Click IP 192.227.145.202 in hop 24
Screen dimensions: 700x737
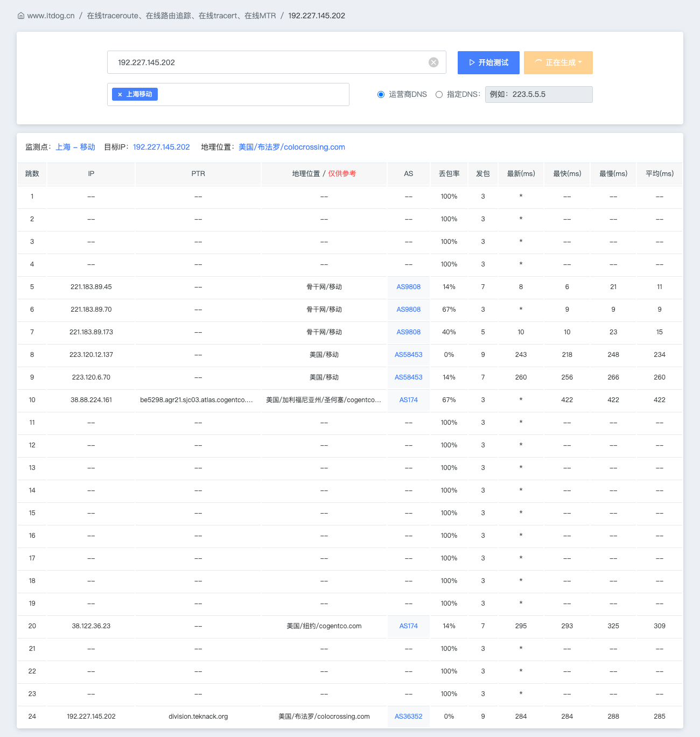coord(91,717)
